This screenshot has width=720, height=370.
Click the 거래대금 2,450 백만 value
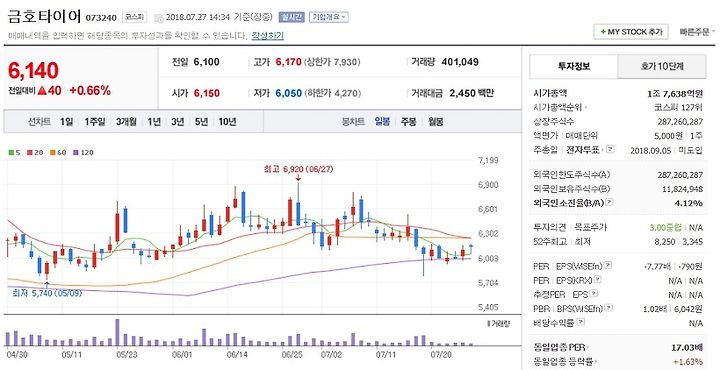pos(471,93)
